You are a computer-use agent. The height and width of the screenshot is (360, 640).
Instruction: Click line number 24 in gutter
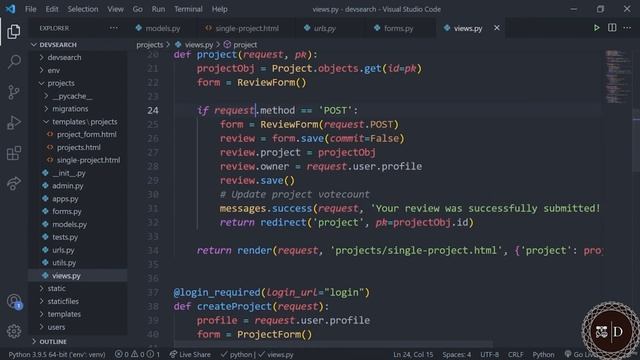153,110
